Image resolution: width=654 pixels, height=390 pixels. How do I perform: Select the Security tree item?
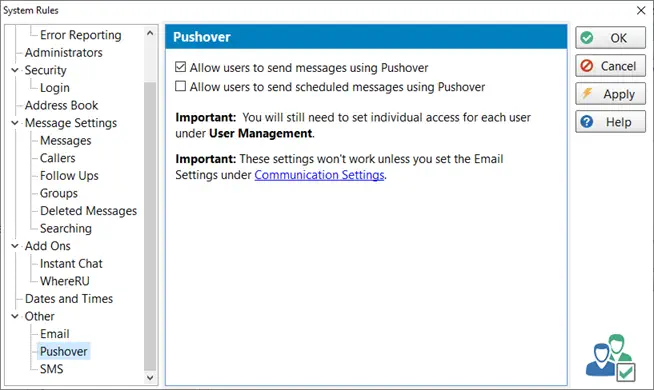tap(45, 70)
